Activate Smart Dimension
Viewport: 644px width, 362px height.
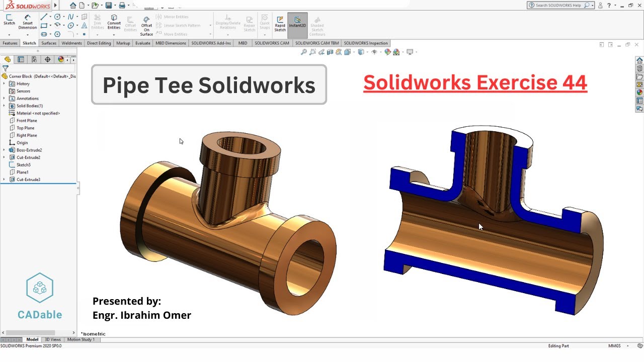pos(28,22)
